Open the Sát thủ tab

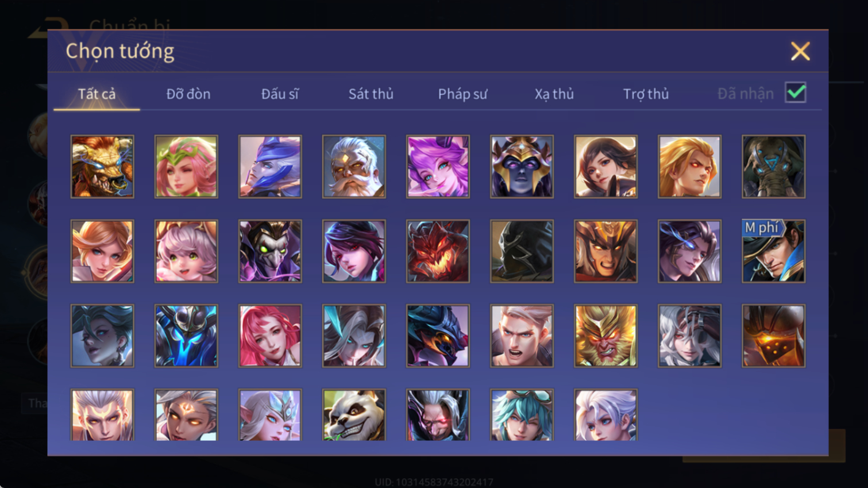371,94
